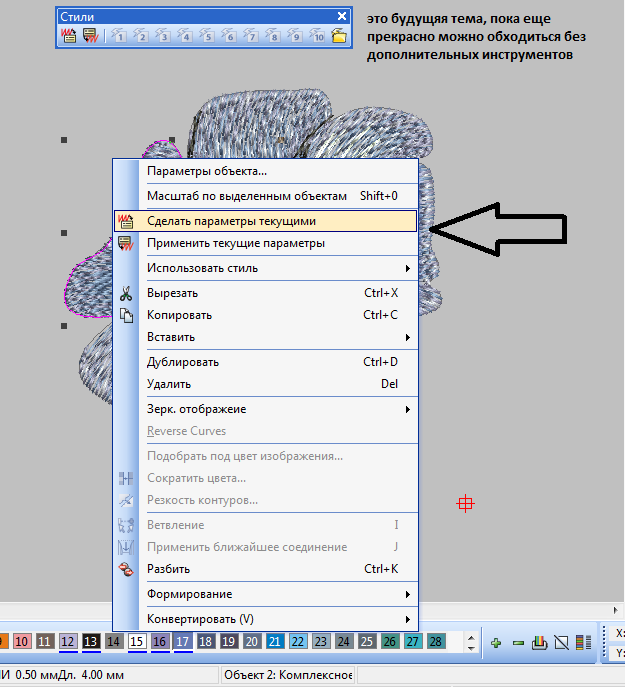
Task: Select teal color swatch 27
Action: point(412,642)
